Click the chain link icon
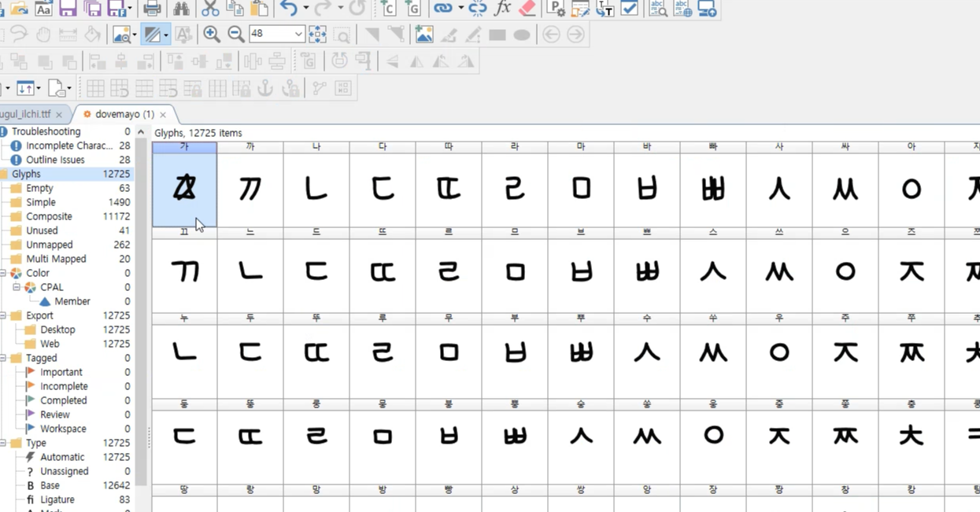This screenshot has height=512, width=980. click(x=442, y=9)
